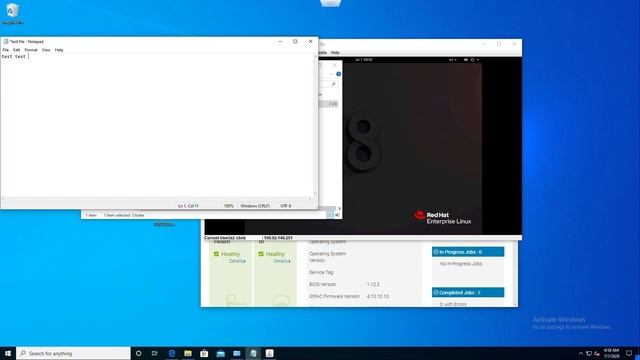Open the Recycle Bin desktop icon
Screen dimensions: 640x360
coord(13,13)
